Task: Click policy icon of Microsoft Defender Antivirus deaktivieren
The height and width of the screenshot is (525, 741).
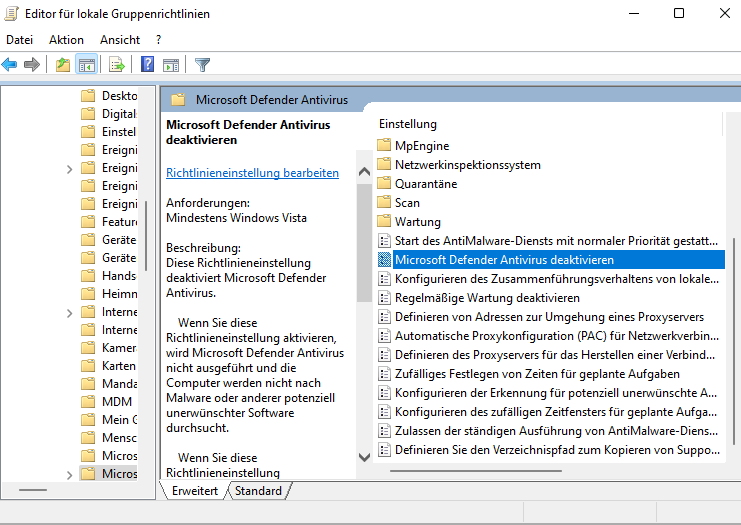Action: tap(384, 259)
